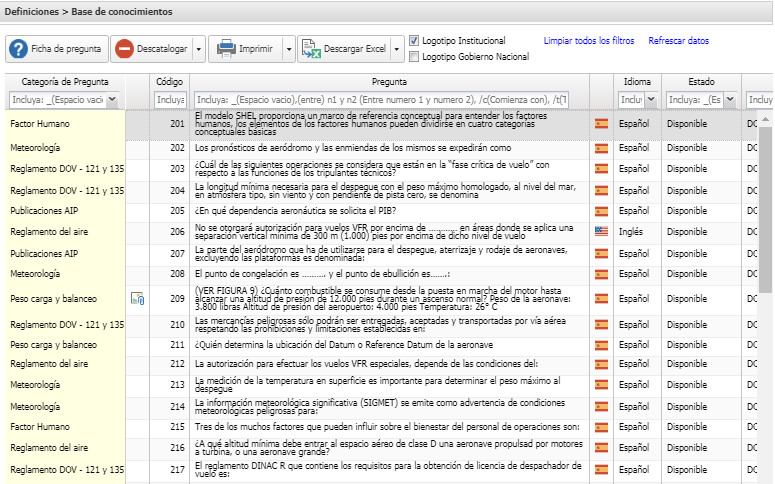Click the vertical scrollbar of the table

click(765, 208)
